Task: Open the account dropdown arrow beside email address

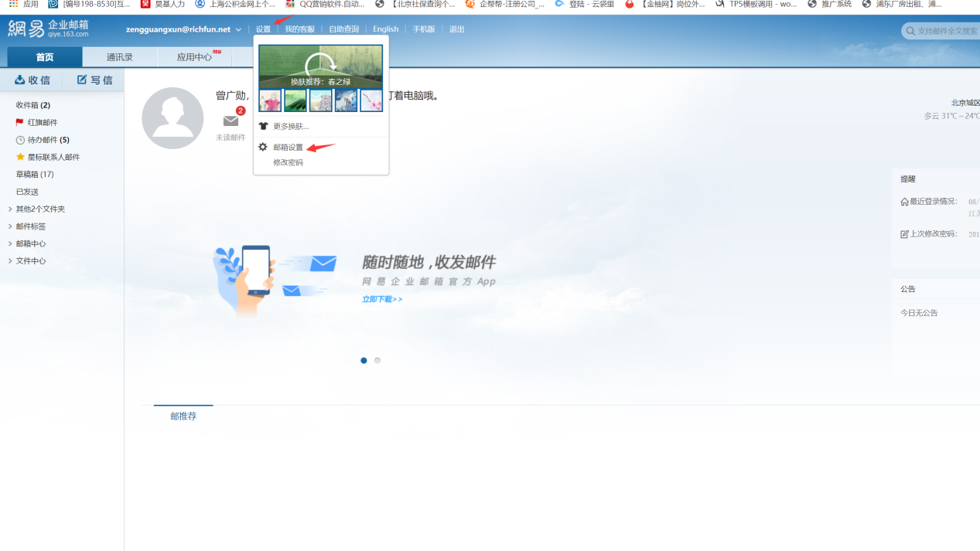Action: 238,29
